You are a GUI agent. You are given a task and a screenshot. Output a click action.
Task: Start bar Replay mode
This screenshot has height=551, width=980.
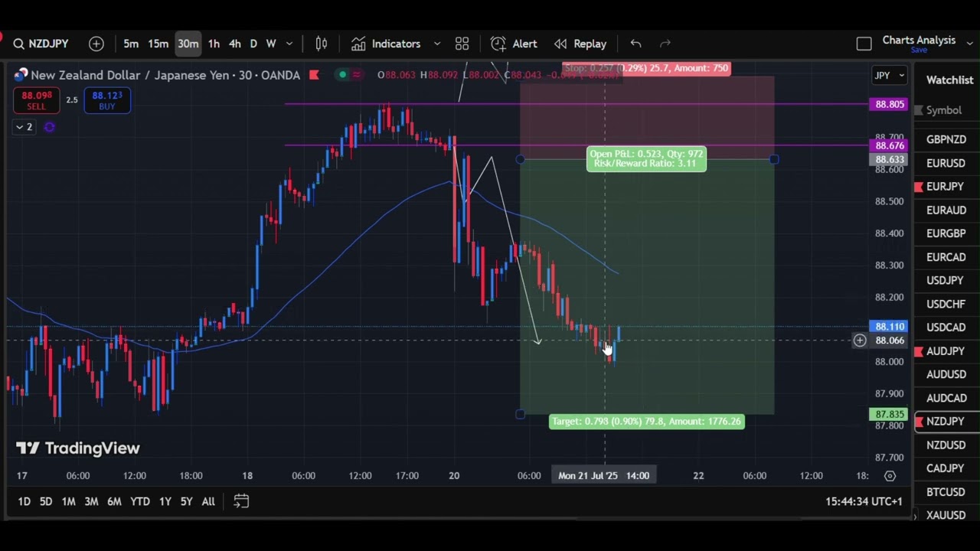pos(580,44)
